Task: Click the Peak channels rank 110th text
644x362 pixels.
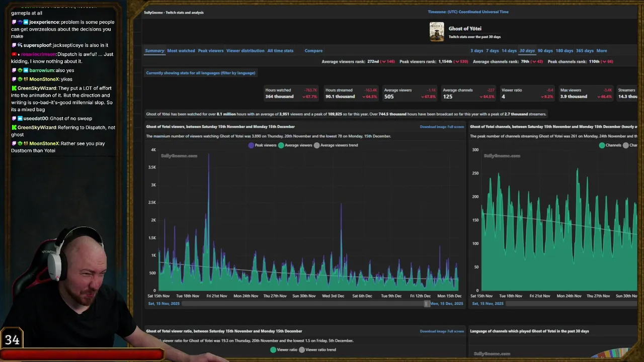Action: pos(580,61)
